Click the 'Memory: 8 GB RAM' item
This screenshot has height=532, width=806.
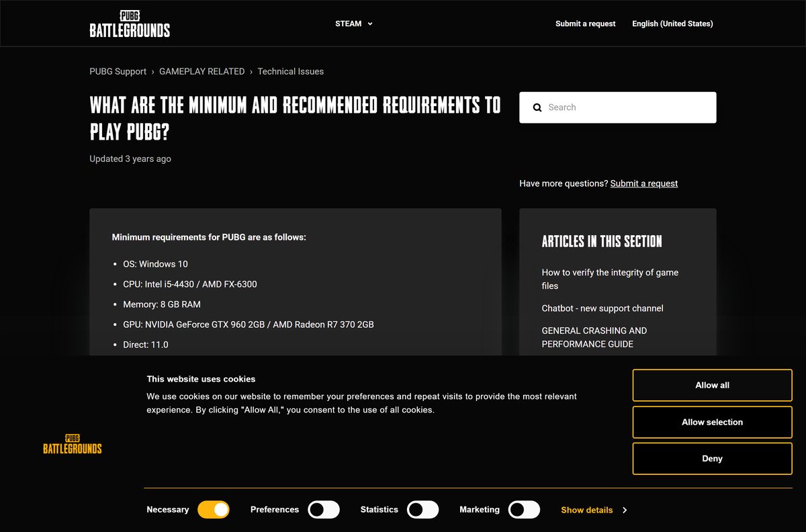pyautogui.click(x=162, y=304)
